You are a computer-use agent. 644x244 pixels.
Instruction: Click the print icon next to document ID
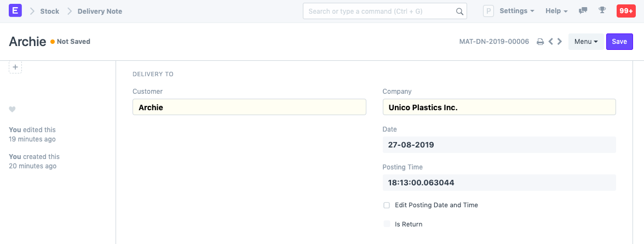point(540,42)
